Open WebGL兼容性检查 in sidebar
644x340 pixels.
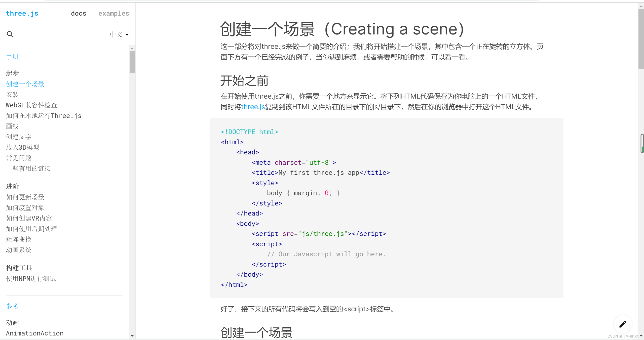31,105
